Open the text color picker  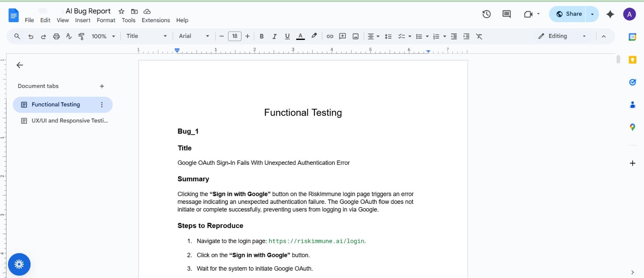[300, 36]
